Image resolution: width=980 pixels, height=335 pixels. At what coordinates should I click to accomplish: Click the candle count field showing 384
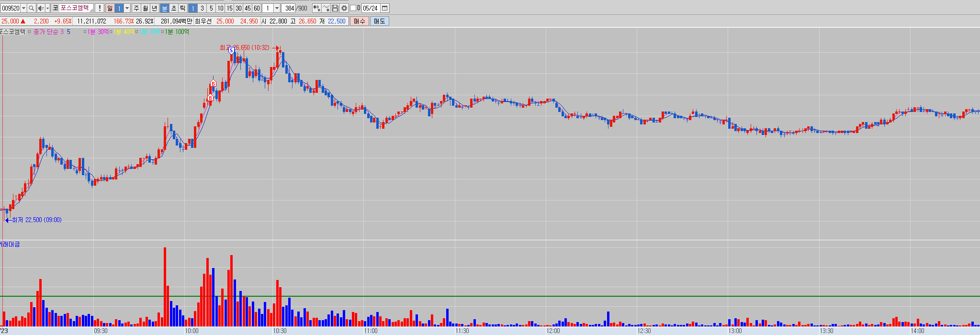289,8
